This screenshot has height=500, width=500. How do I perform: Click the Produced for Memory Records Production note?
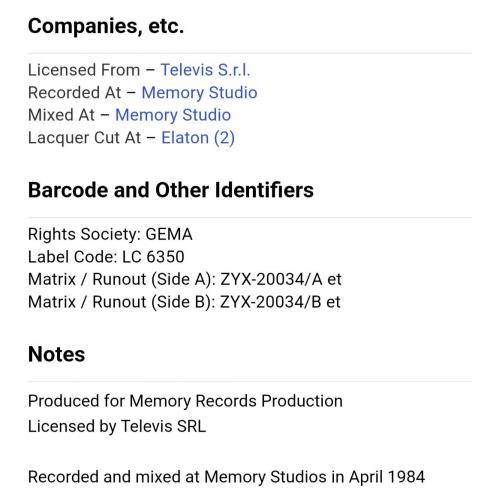tap(185, 401)
